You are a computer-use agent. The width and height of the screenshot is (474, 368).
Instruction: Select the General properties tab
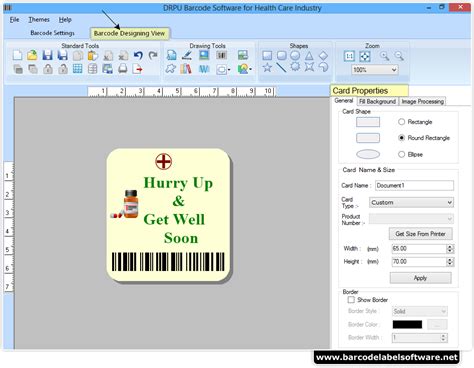344,101
